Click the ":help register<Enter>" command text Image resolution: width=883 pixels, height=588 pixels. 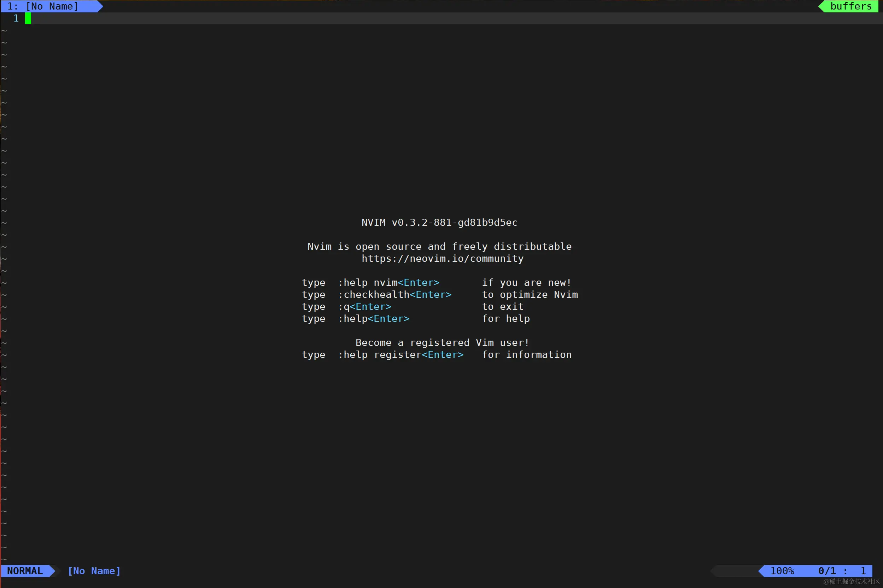[x=400, y=355]
